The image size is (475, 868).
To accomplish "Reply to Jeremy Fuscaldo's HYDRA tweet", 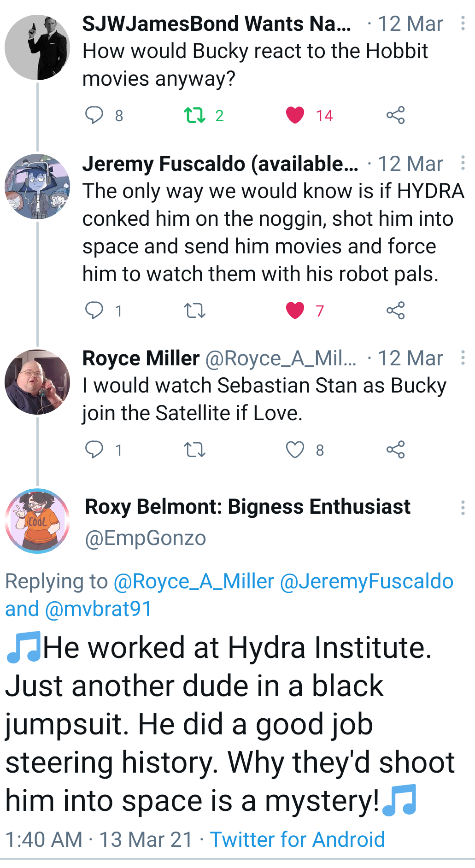I will [94, 311].
